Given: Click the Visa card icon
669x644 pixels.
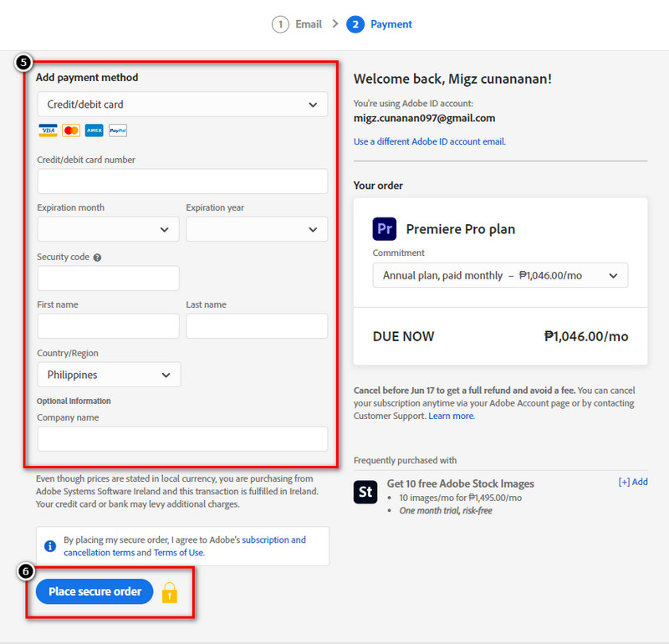Looking at the screenshot, I should [48, 130].
